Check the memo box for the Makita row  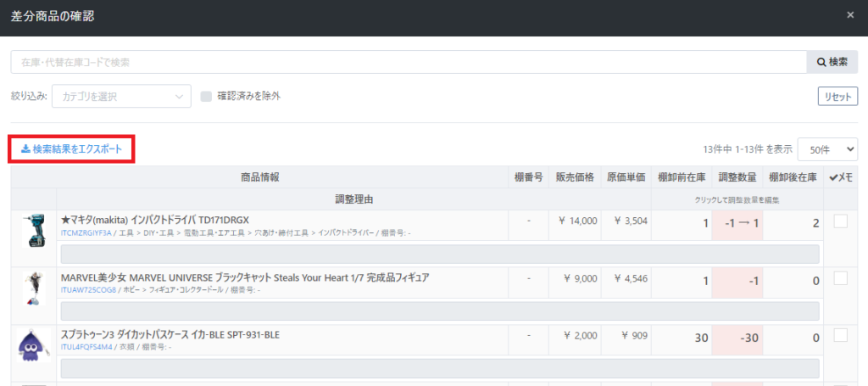tap(840, 221)
